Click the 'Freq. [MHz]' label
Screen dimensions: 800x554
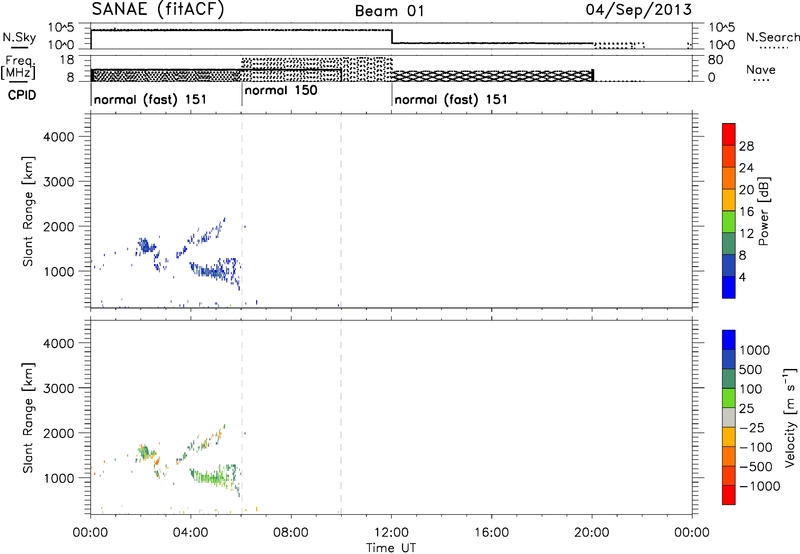pyautogui.click(x=18, y=68)
